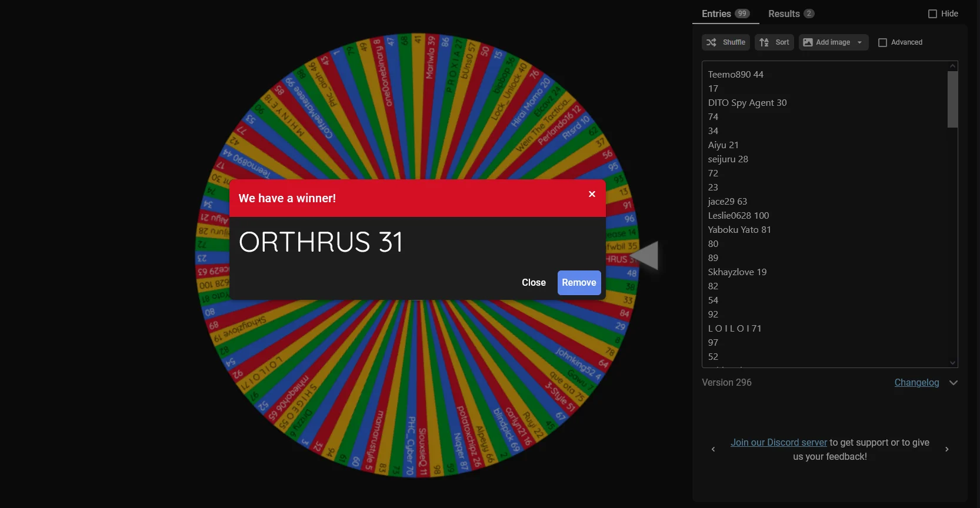The image size is (980, 508).
Task: Click scrollbar up arrow in entries list
Action: pyautogui.click(x=952, y=66)
